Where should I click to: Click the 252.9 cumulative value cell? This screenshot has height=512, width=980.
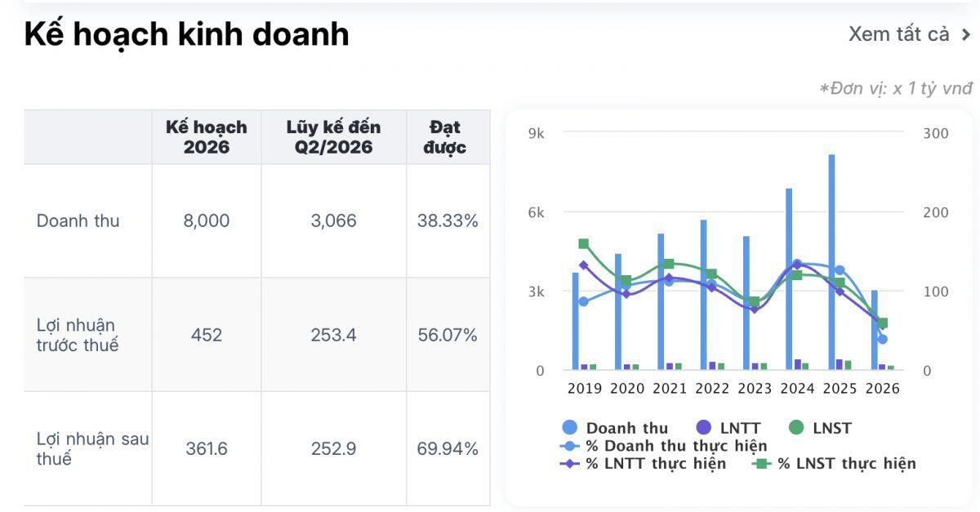click(334, 448)
